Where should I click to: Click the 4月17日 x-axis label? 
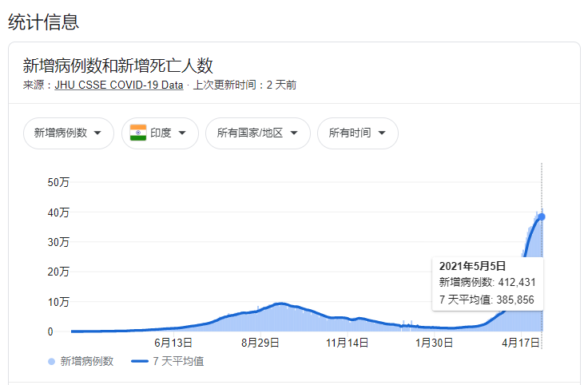(521, 342)
